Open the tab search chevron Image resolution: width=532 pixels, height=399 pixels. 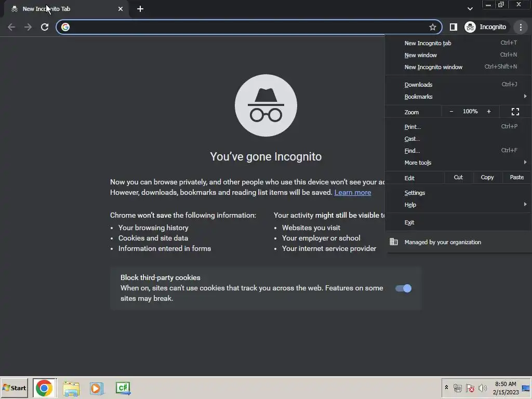coord(470,9)
